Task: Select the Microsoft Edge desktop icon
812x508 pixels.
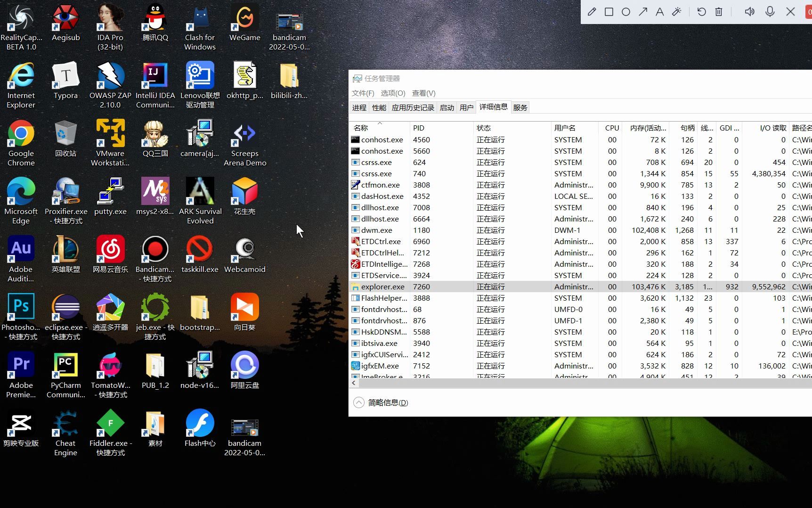Action: [x=21, y=201]
